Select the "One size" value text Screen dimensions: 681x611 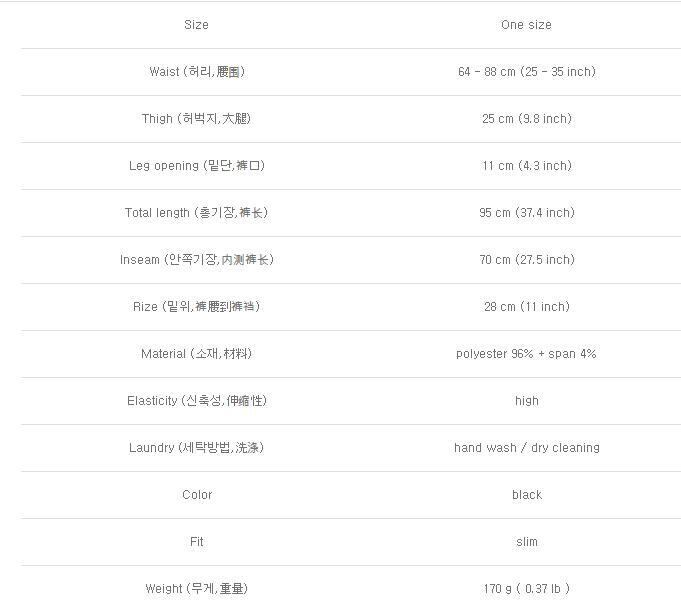click(x=526, y=25)
